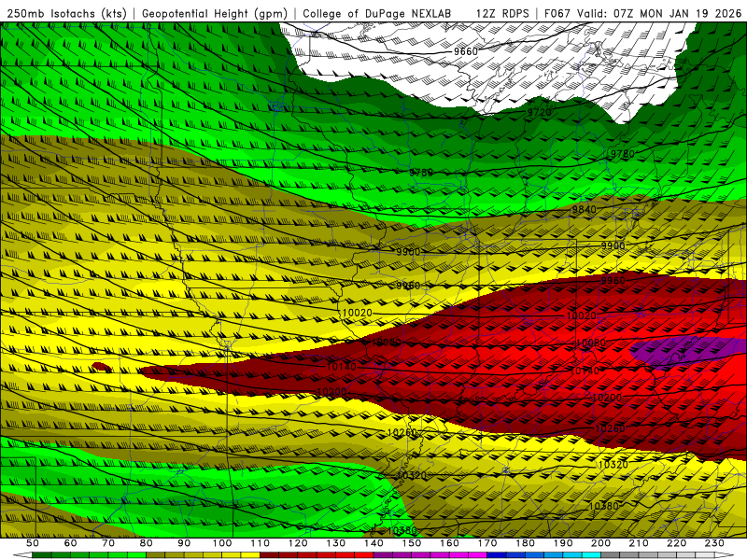
Task: Click the 190 value on the colorbar
Action: point(563,543)
